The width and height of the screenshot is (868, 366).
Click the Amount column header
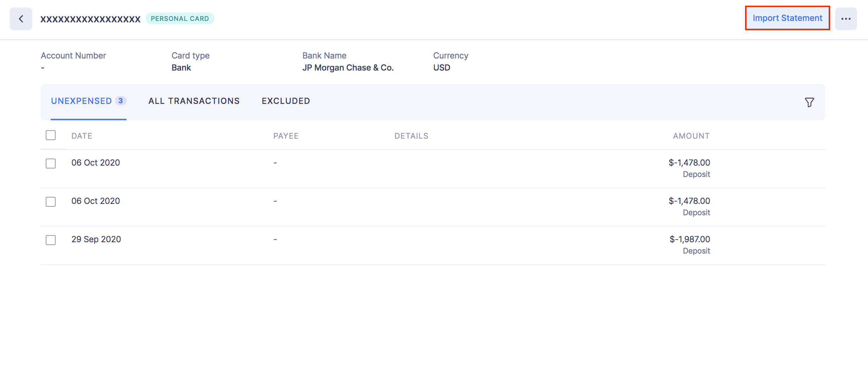691,136
